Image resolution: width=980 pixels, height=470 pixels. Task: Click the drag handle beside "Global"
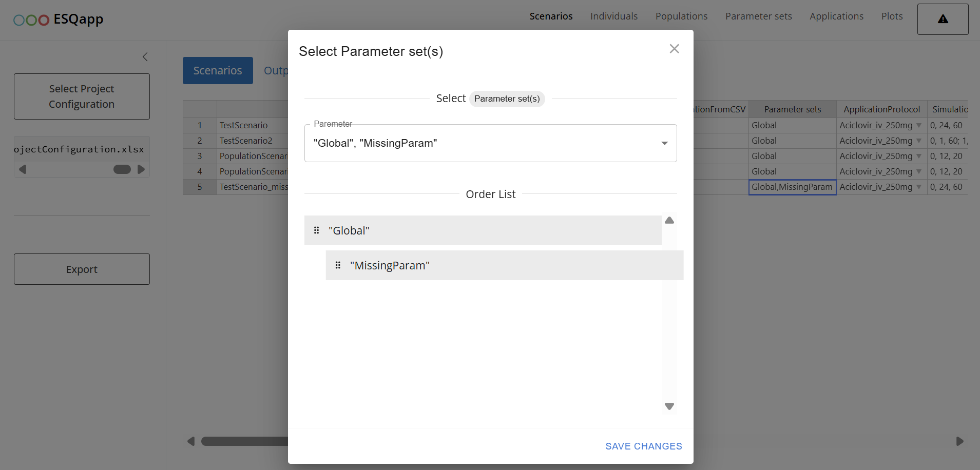[x=316, y=230]
